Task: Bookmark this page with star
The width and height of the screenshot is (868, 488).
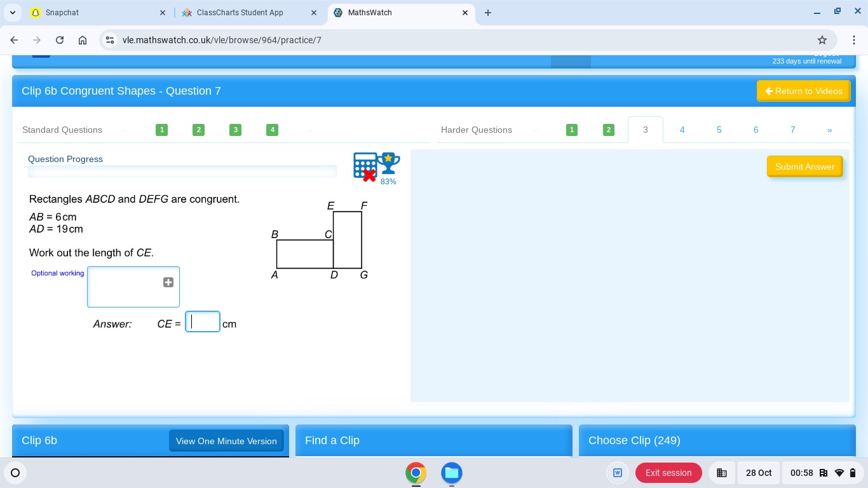Action: (822, 40)
